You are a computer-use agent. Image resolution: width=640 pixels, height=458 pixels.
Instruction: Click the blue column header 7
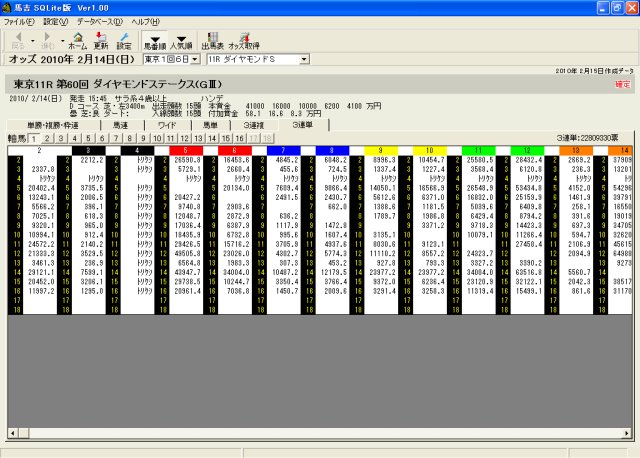click(x=283, y=151)
